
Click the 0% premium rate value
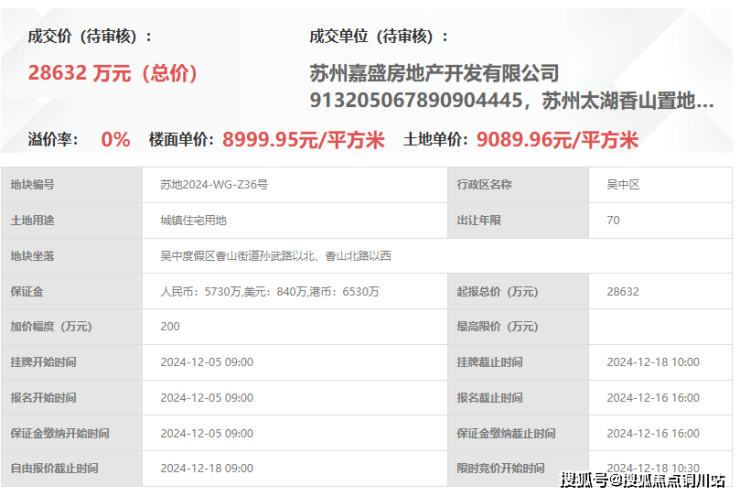[116, 140]
